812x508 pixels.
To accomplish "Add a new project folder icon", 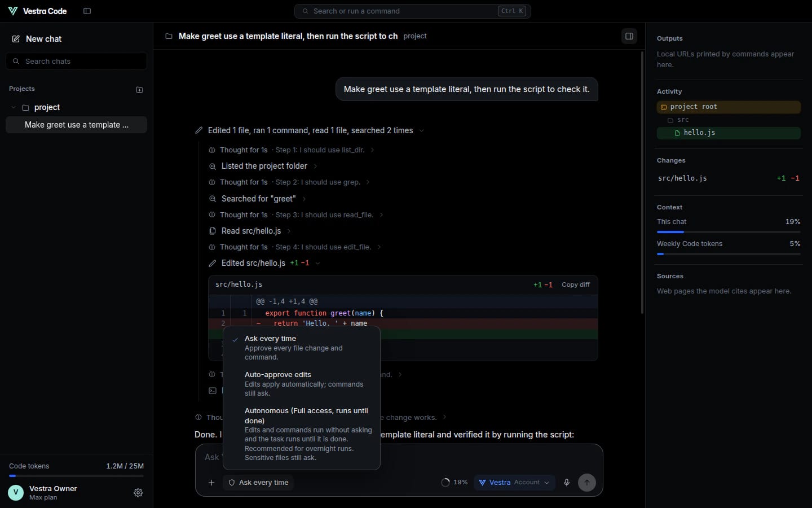I will (x=139, y=89).
